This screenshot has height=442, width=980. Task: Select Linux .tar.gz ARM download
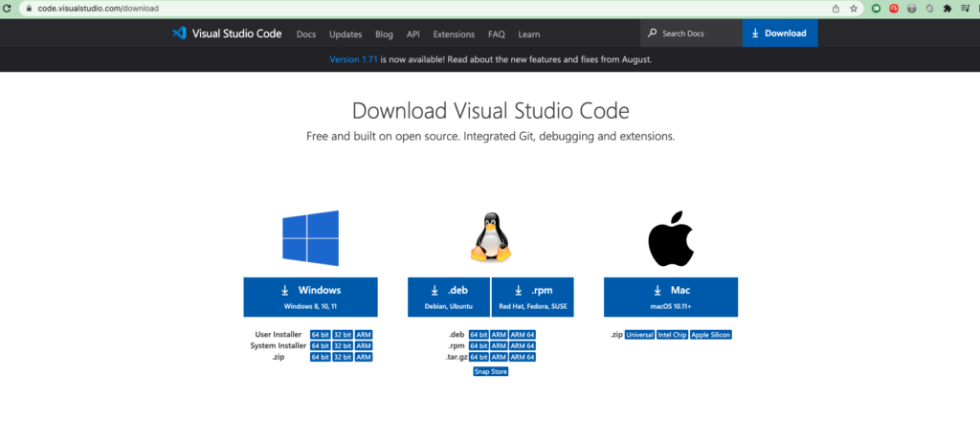coord(499,357)
